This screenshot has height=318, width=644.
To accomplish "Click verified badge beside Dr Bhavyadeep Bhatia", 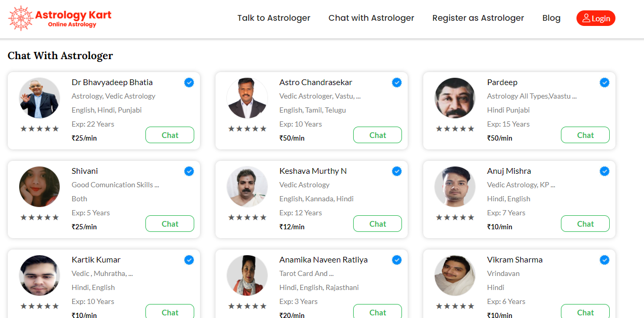I will (x=189, y=82).
